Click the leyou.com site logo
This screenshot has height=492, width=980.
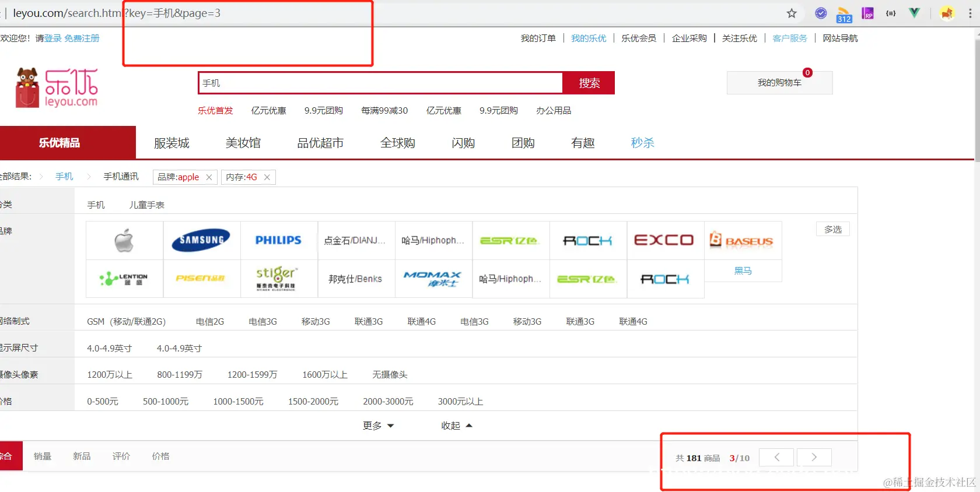click(57, 88)
